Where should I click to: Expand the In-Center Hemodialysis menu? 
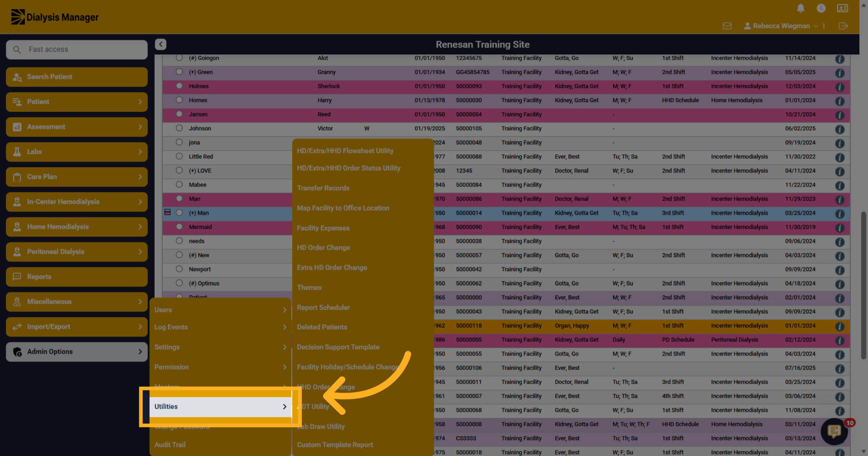77,202
